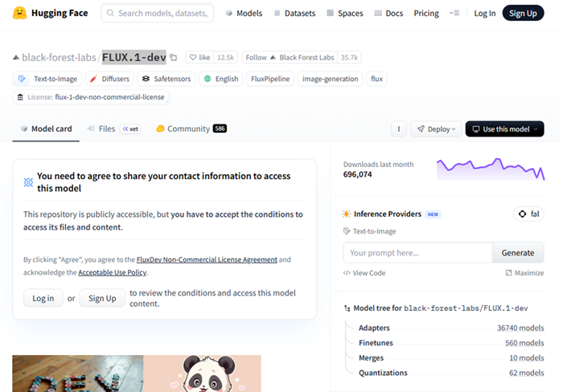The image size is (563, 392).
Task: Click the Sign Up header button
Action: pyautogui.click(x=523, y=13)
